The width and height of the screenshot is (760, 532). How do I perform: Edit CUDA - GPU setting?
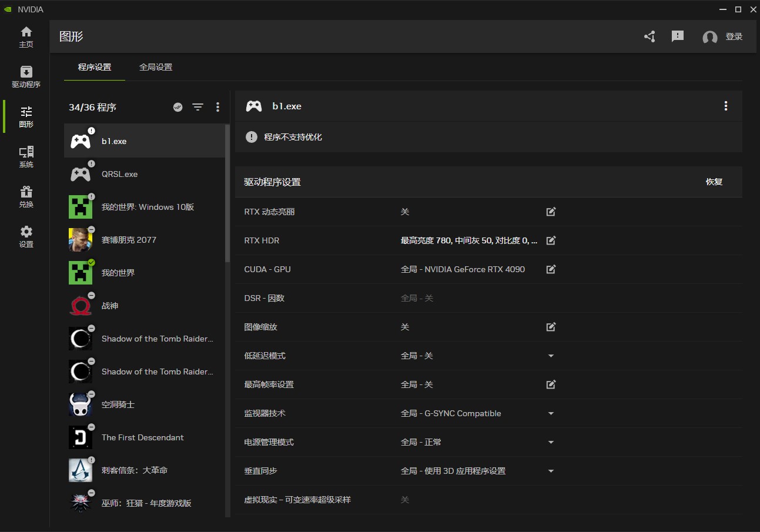click(551, 269)
